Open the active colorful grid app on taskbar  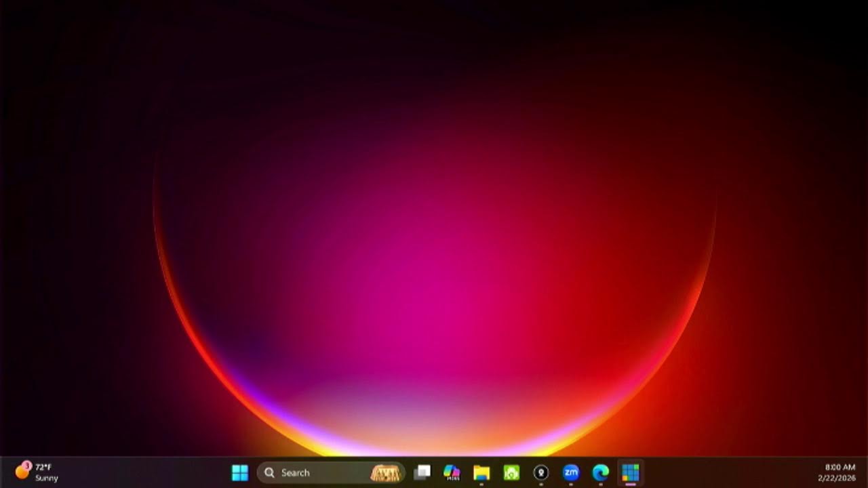[631, 472]
